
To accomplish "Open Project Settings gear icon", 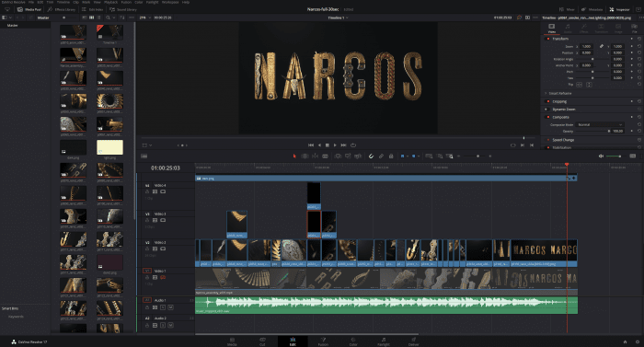I will point(637,341).
